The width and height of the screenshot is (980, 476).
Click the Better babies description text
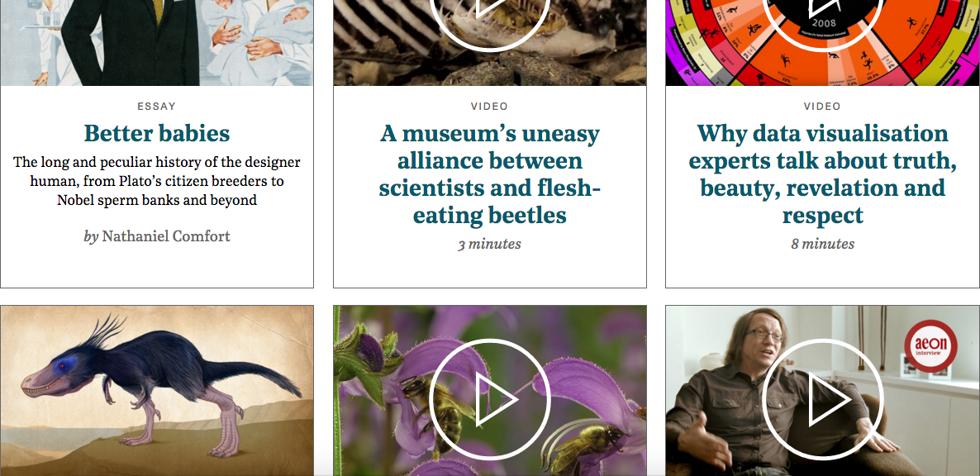157,181
